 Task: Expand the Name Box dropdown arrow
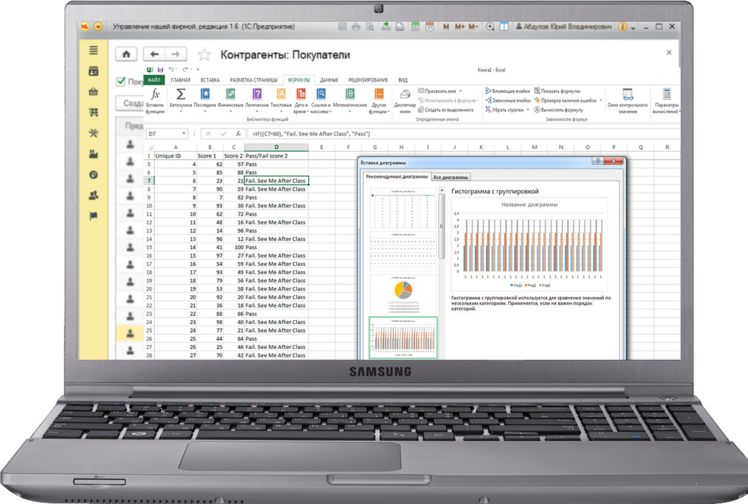(x=184, y=134)
